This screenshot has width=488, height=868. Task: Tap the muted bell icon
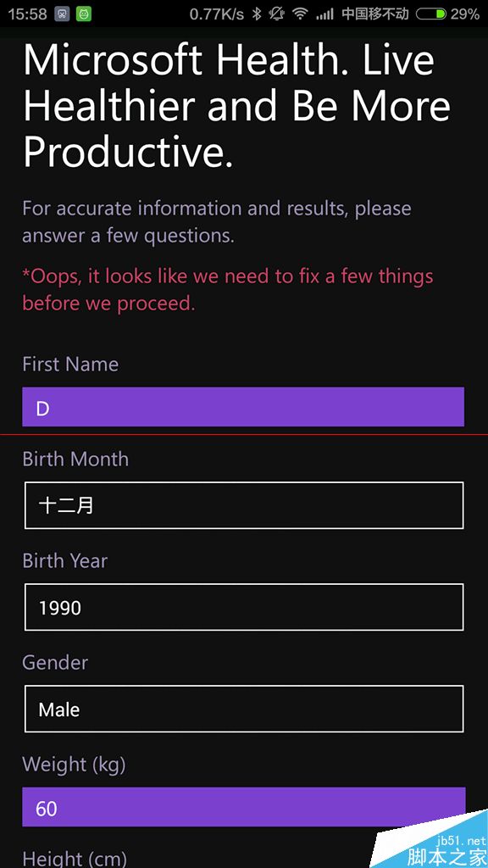point(277,14)
